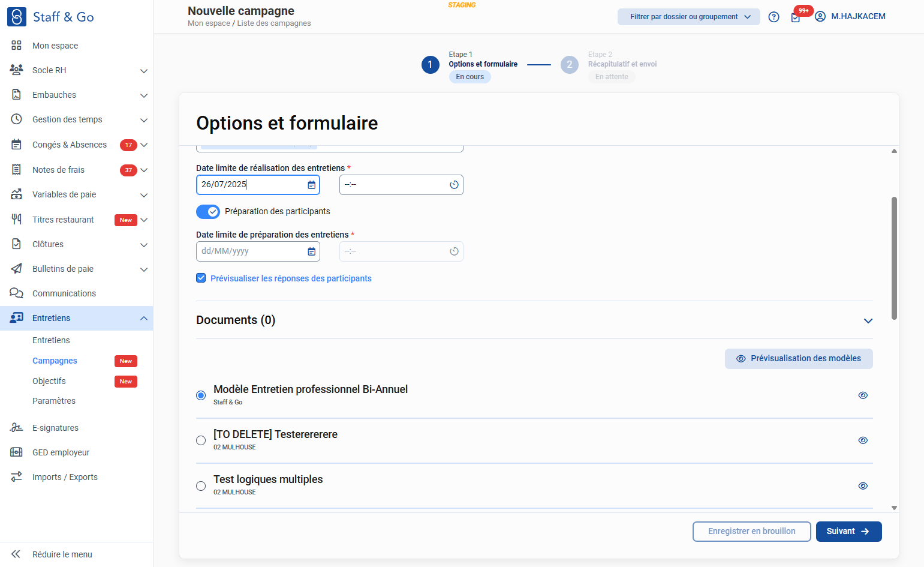
Task: Click the M.HAJKACEM user profile icon
Action: point(820,17)
